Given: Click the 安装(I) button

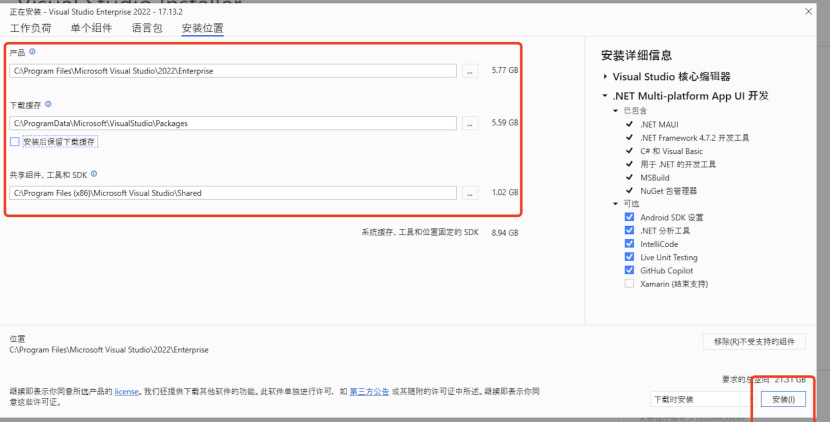Looking at the screenshot, I should click(x=783, y=399).
